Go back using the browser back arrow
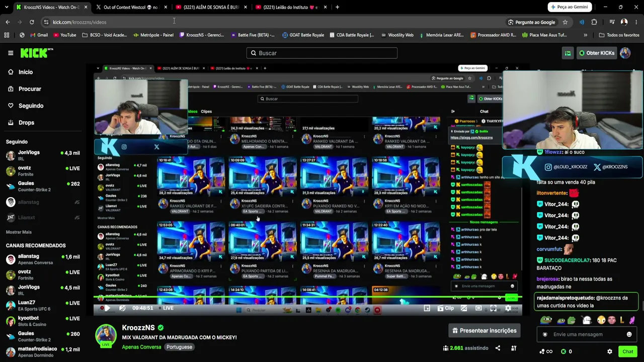 coord(8,22)
